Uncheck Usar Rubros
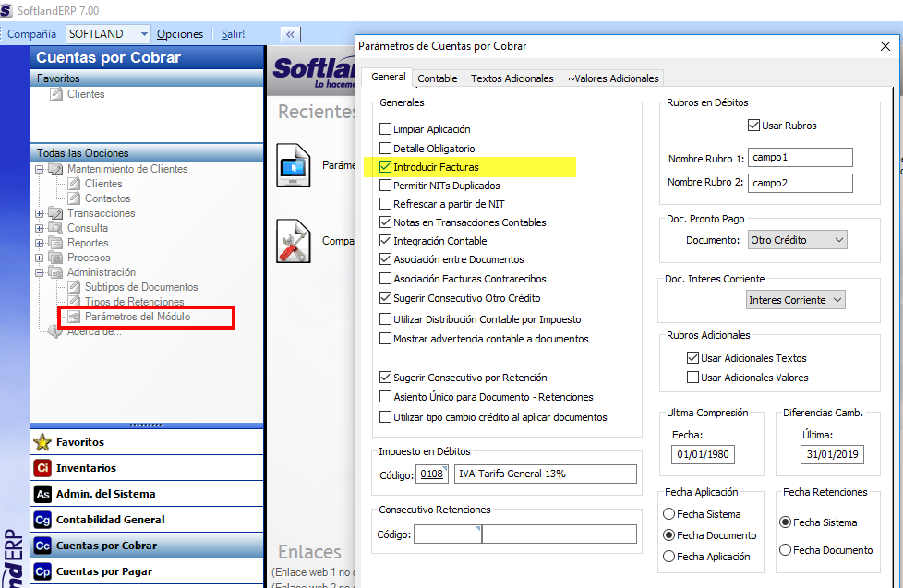 point(753,125)
